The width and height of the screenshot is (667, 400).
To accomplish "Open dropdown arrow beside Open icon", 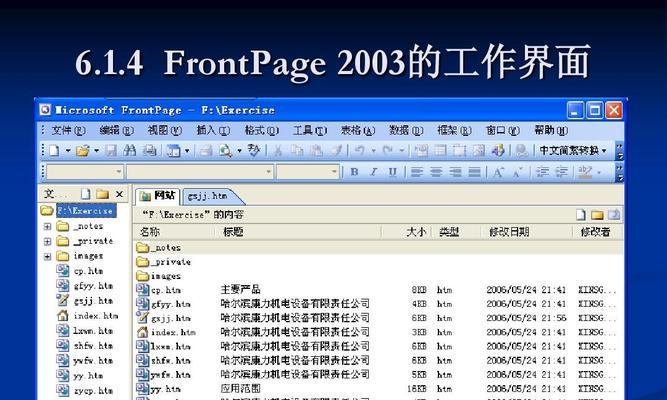I will pos(97,150).
